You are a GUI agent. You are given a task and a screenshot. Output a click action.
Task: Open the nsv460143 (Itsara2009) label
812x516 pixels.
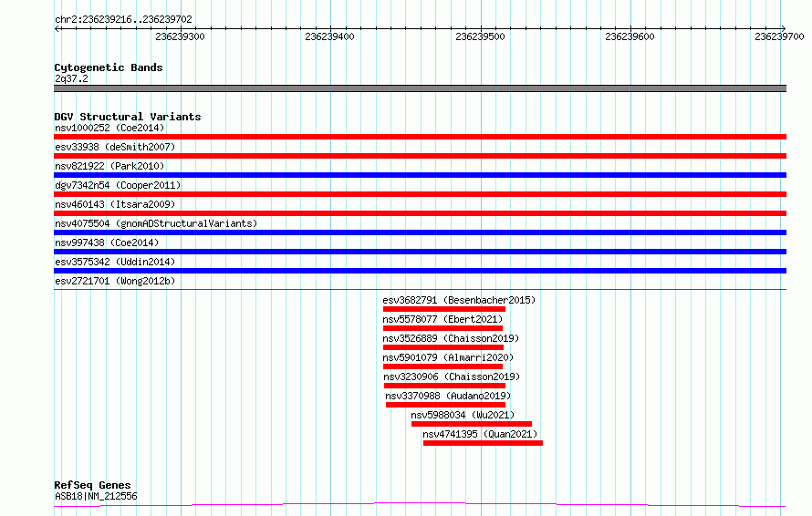[x=115, y=204]
